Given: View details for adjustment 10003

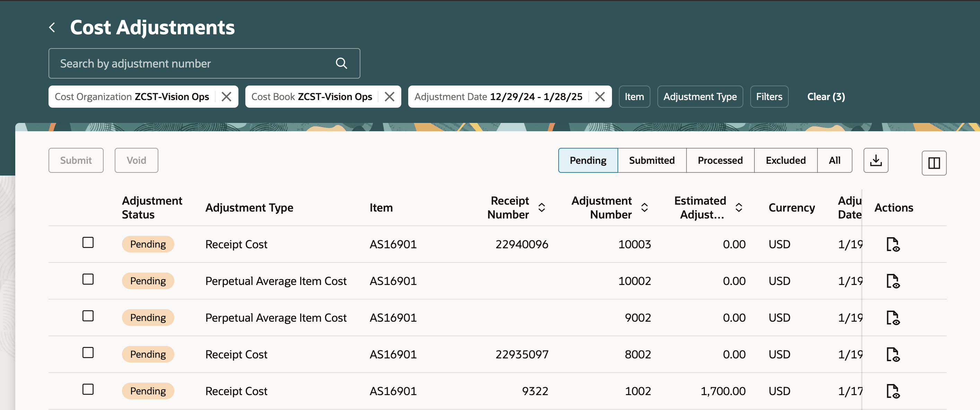Looking at the screenshot, I should pyautogui.click(x=893, y=244).
